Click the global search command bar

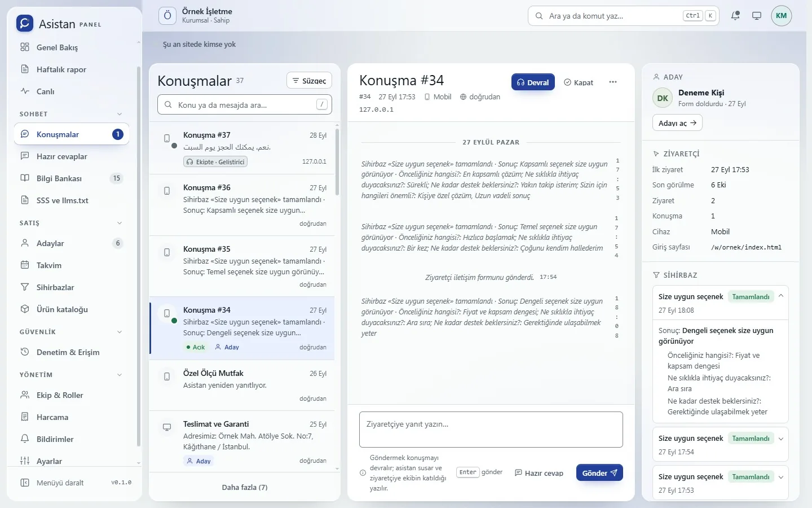pos(625,16)
